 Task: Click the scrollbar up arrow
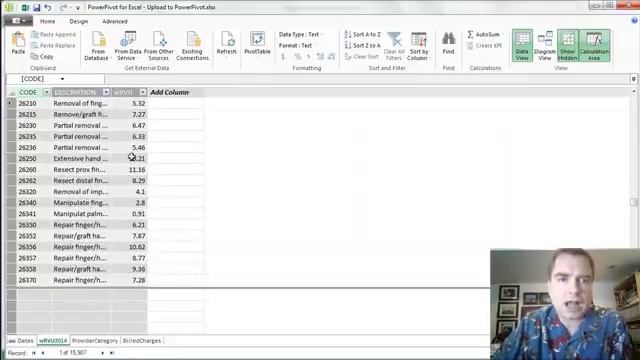pyautogui.click(x=633, y=91)
